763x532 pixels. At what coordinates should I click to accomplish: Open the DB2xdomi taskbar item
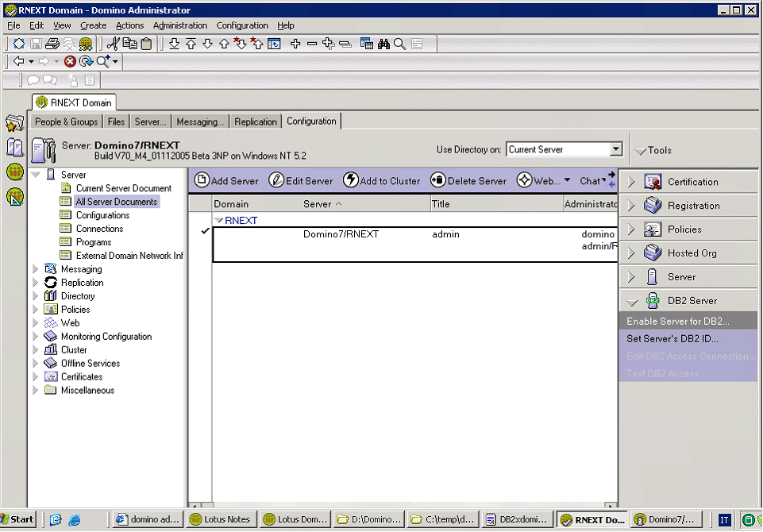click(x=518, y=519)
